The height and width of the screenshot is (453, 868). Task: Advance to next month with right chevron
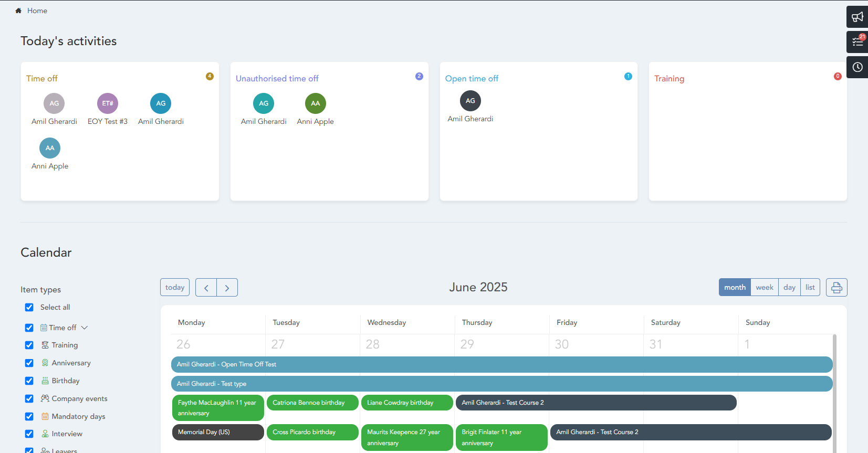point(227,288)
